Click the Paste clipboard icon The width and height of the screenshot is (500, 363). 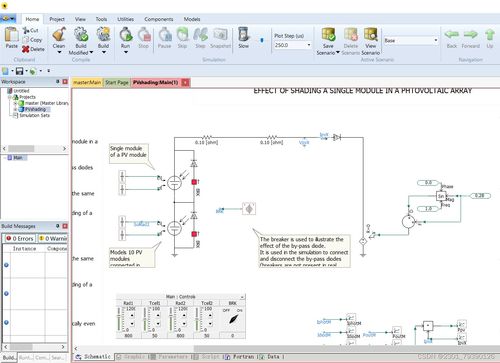[x=12, y=35]
